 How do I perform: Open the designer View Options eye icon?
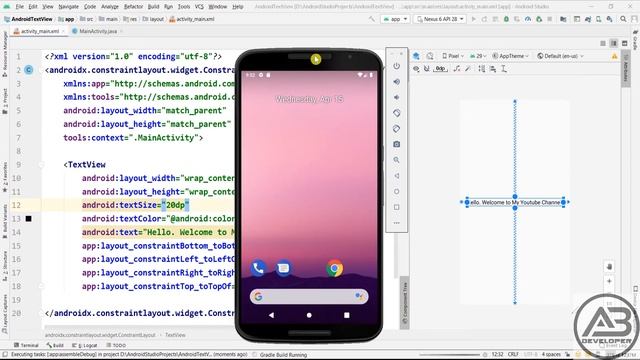416,69
